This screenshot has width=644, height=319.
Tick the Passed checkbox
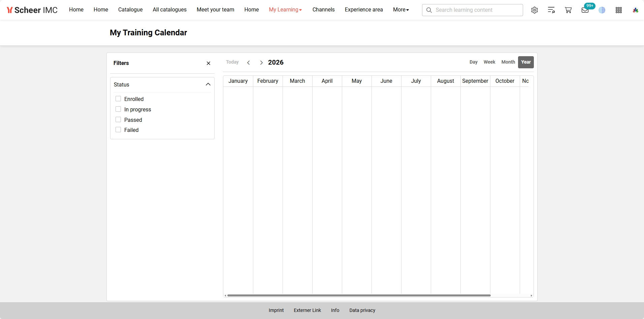tap(118, 119)
